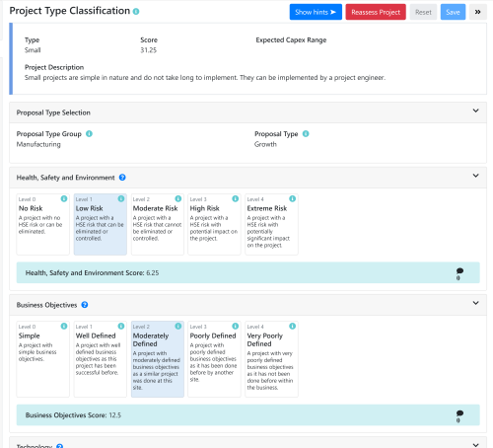Click info icon on Extreme Risk card
This screenshot has width=493, height=448.
[292, 198]
